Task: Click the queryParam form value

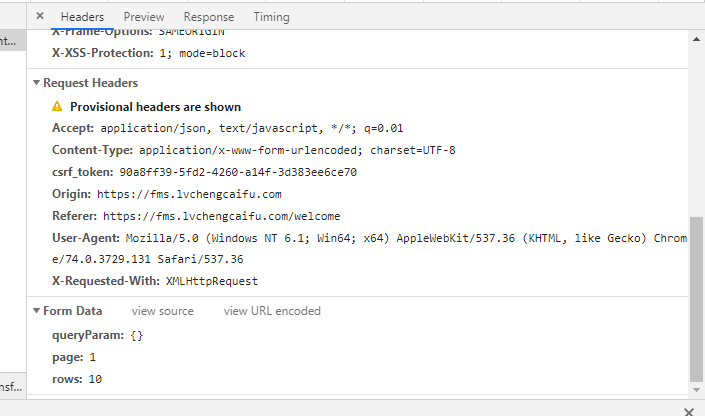Action: pos(138,335)
